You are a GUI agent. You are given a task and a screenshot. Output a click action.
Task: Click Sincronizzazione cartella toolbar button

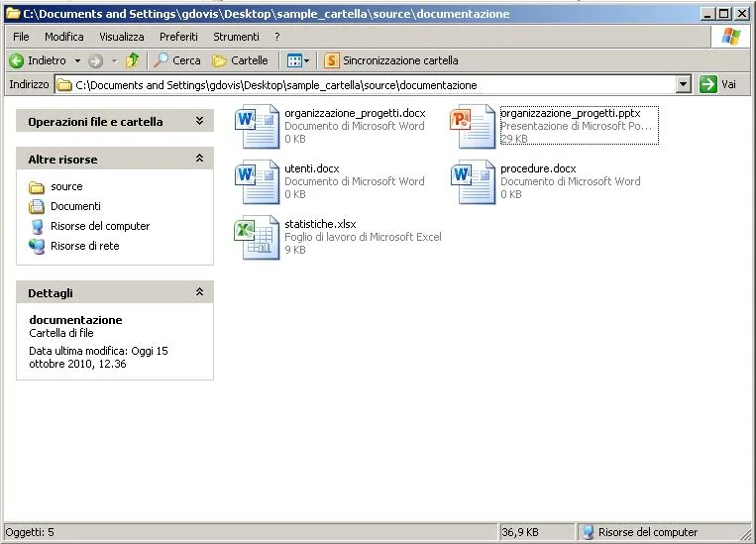(x=391, y=60)
